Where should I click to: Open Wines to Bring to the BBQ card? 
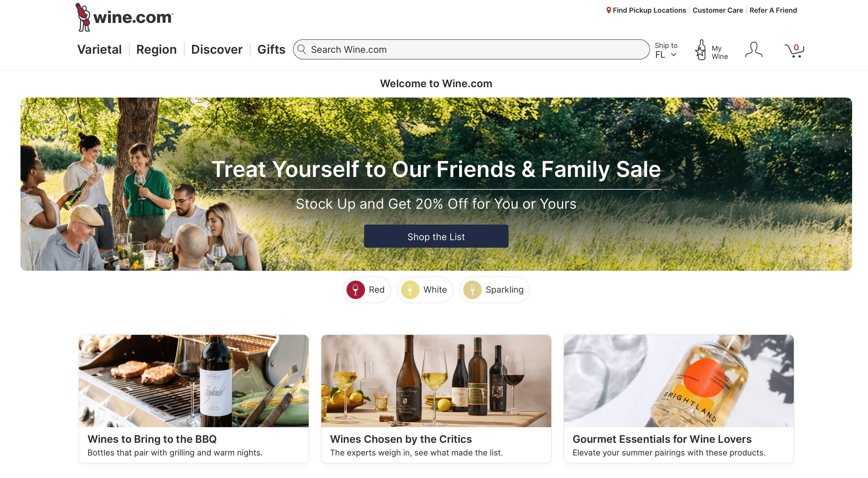click(x=193, y=399)
